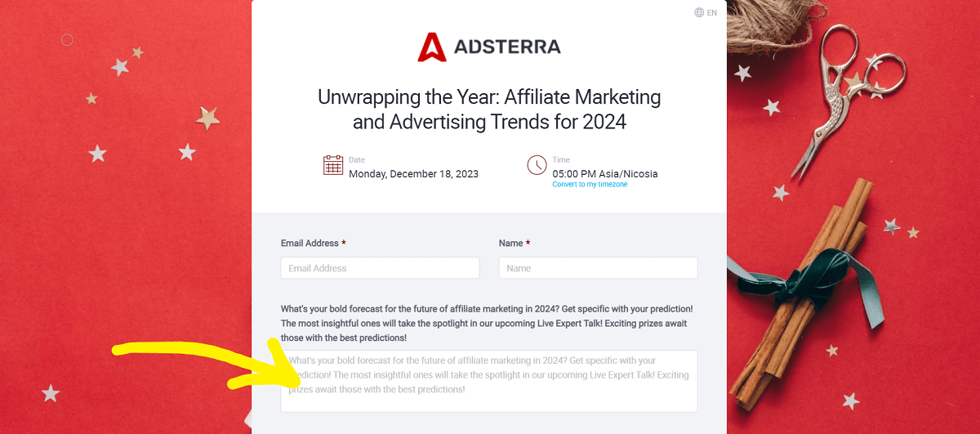Click the ADSTERRA wordmark text

click(x=507, y=47)
